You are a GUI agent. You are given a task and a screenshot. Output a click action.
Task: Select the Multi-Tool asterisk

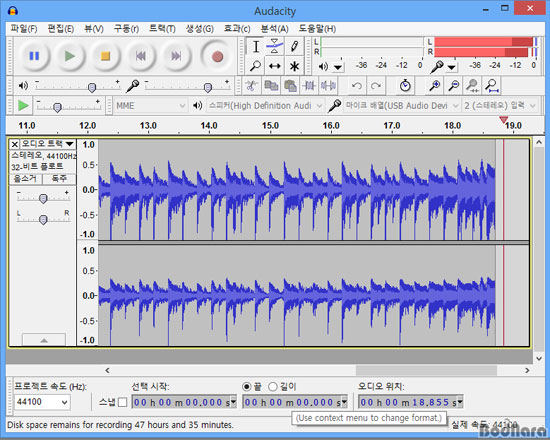click(294, 66)
